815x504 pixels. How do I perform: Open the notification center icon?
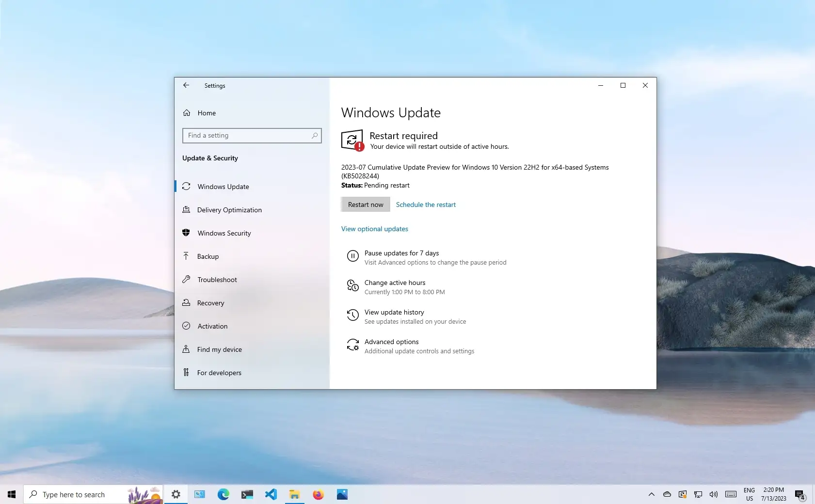pyautogui.click(x=800, y=494)
